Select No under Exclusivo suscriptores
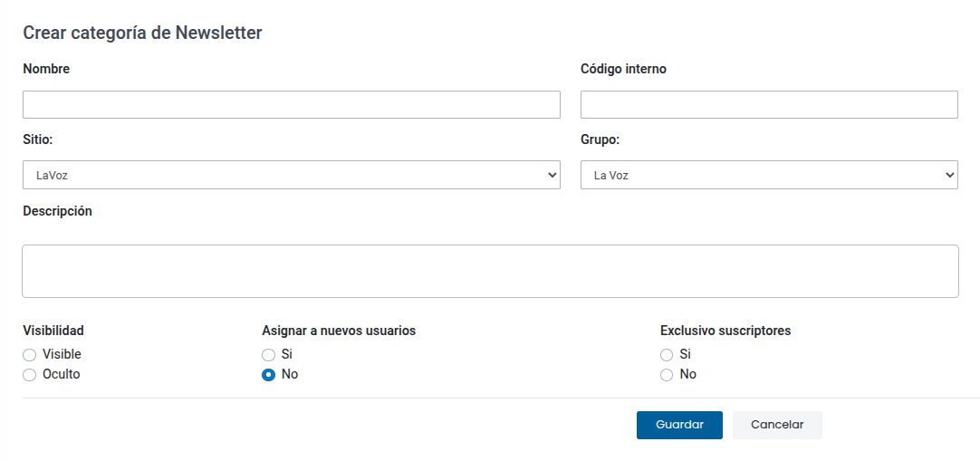 (x=667, y=375)
